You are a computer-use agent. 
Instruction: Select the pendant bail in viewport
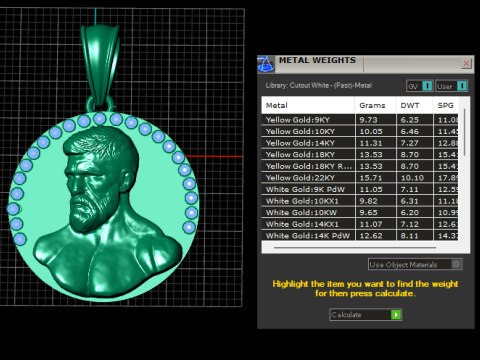(100, 65)
